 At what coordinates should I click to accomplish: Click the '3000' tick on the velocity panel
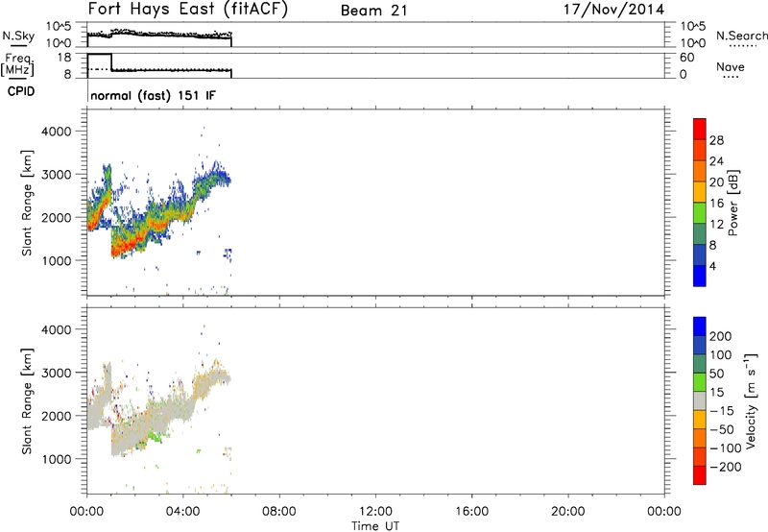(x=56, y=373)
